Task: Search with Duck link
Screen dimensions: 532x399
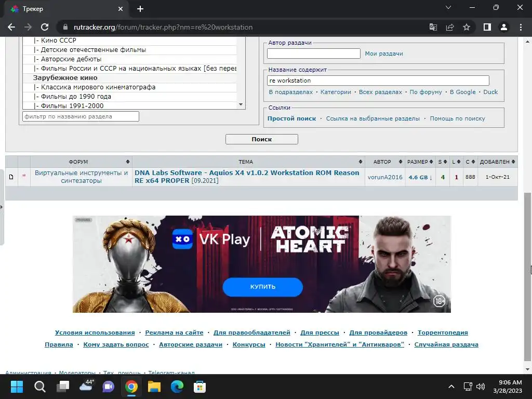Action: coord(490,92)
